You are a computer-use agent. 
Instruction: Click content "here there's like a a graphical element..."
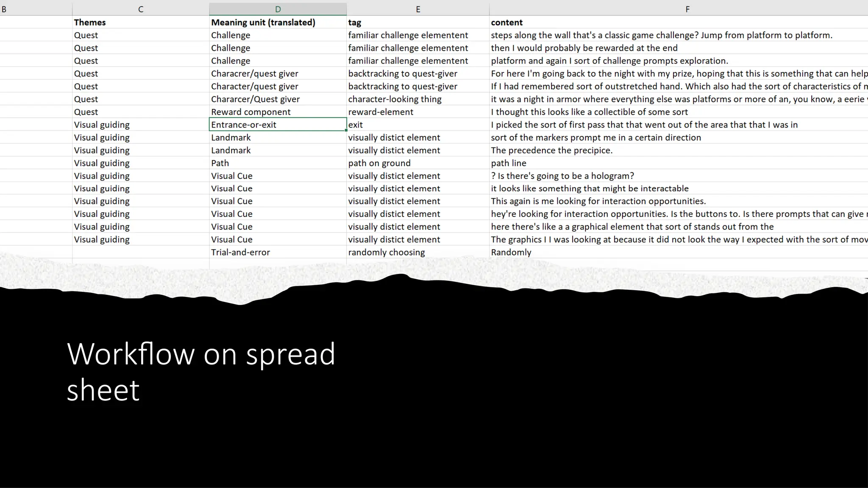tap(679, 227)
